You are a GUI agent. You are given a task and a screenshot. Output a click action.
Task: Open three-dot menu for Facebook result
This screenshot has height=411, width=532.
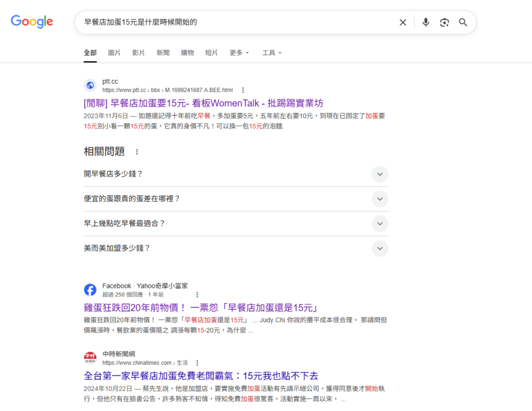(x=197, y=294)
